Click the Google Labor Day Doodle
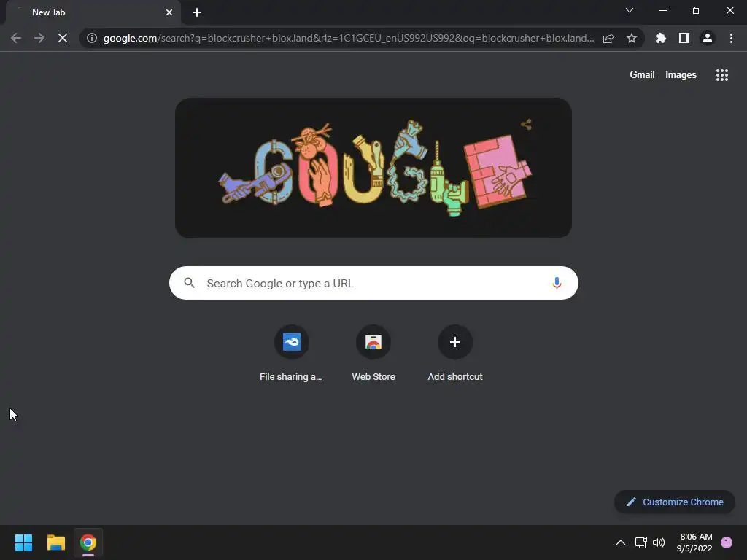 [373, 168]
